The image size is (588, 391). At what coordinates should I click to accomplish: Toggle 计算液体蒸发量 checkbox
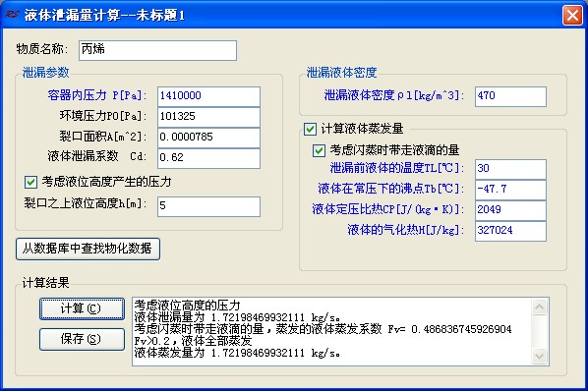pos(310,130)
